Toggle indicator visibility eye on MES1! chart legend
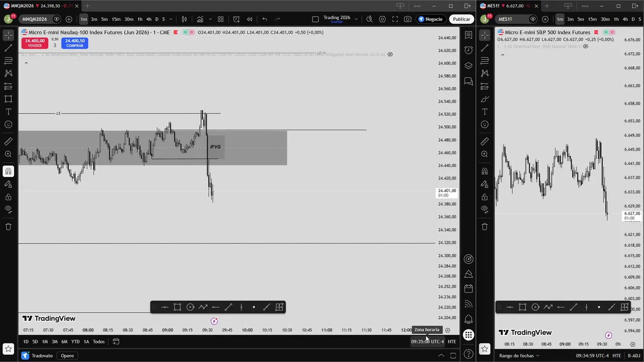This screenshot has height=362, width=644. click(x=585, y=46)
